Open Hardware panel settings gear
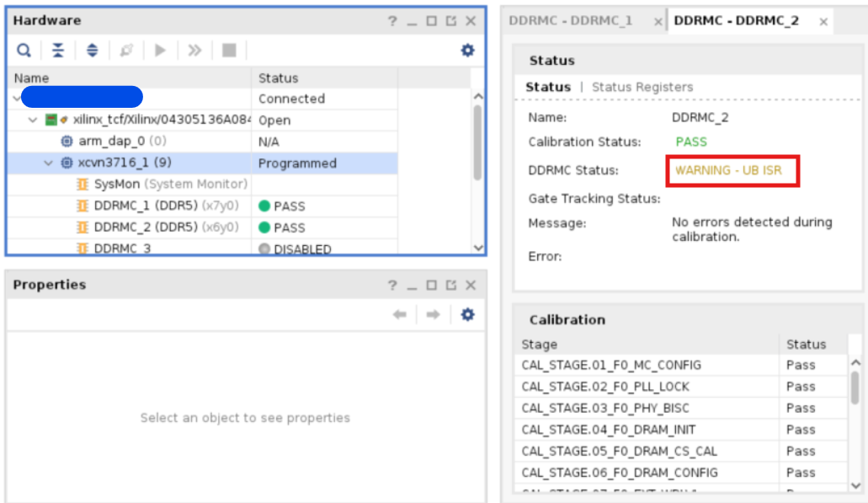Screen dimensions: 868x503 [467, 51]
